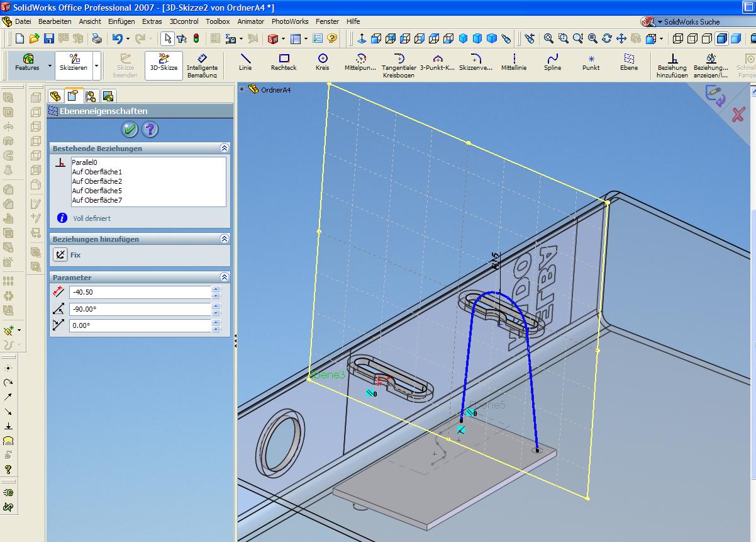The height and width of the screenshot is (542, 756).
Task: Click the angle field showing -90.00°
Action: point(140,309)
